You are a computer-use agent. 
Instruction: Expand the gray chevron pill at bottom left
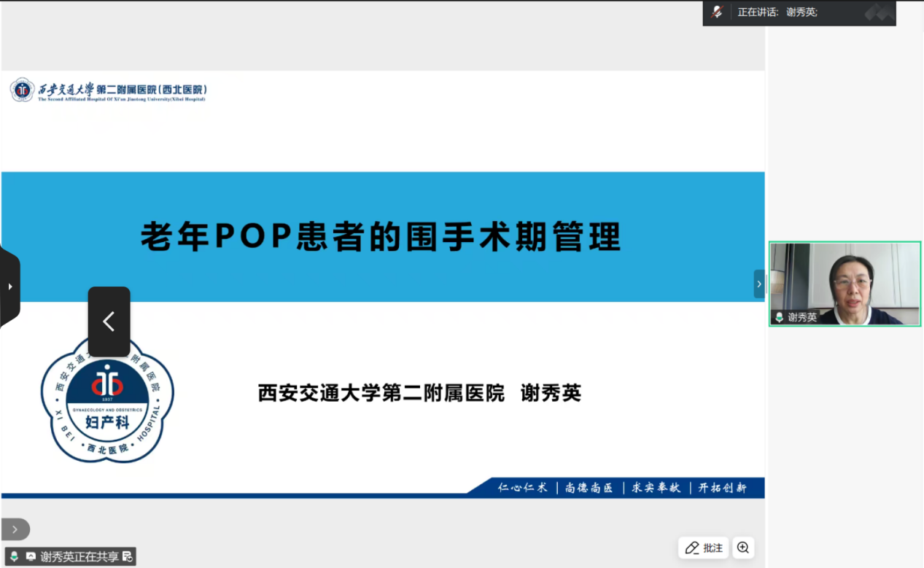15,529
